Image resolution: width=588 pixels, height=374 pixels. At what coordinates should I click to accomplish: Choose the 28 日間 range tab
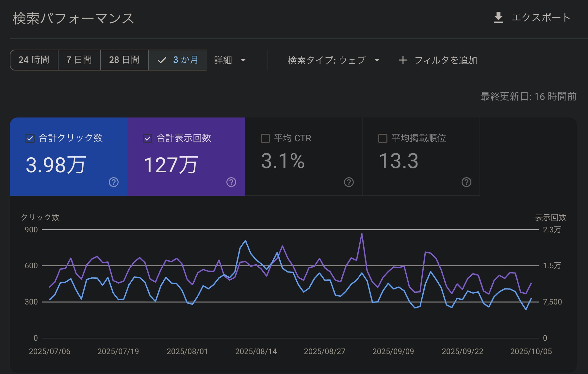pyautogui.click(x=124, y=60)
